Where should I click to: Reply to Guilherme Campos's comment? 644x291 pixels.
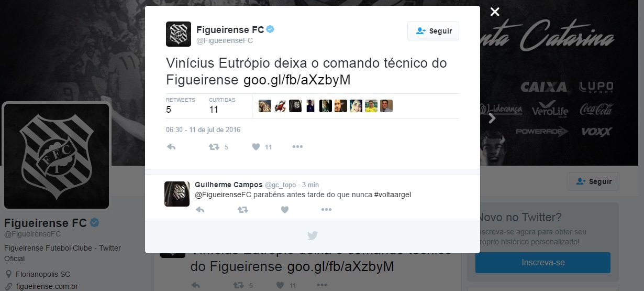coord(199,210)
